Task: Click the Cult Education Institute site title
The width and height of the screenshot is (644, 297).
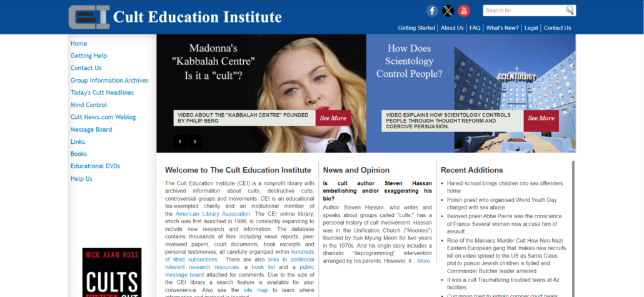Action: (x=197, y=17)
